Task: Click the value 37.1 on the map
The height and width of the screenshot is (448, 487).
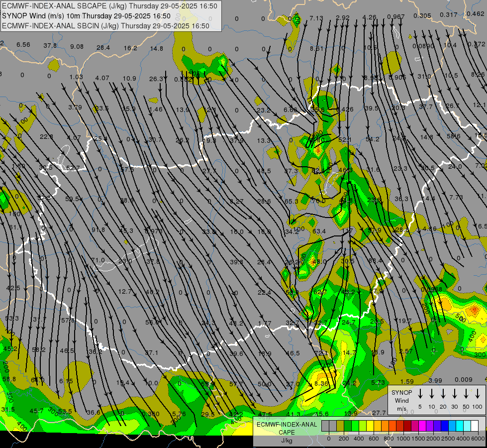Action: pyautogui.click(x=152, y=352)
